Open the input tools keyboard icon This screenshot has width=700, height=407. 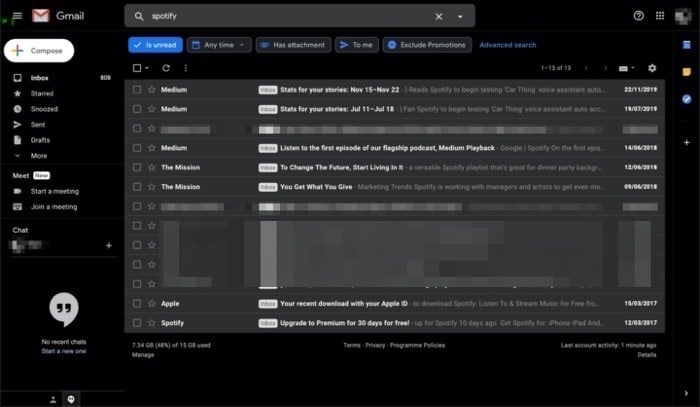(x=624, y=68)
